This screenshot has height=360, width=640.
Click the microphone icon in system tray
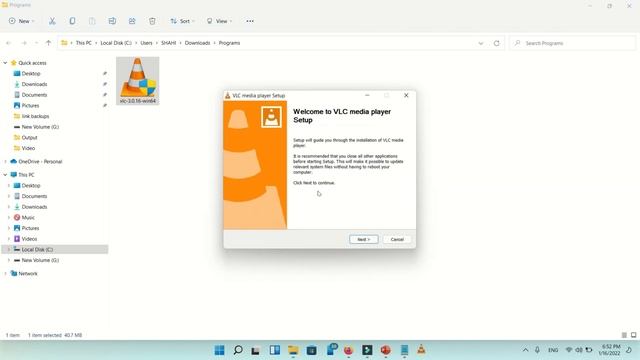(537, 350)
